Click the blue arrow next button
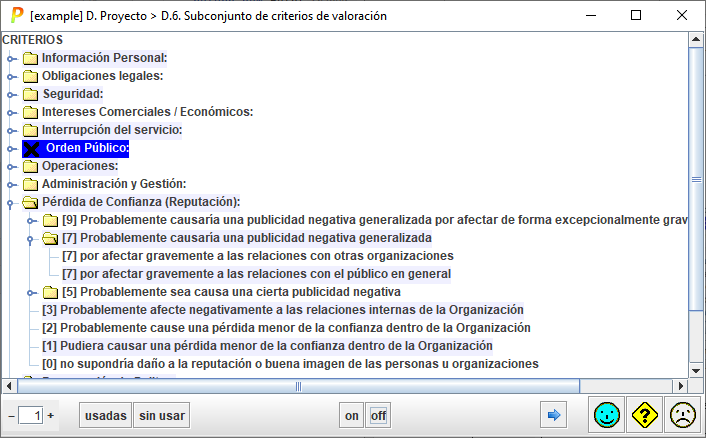706x438 pixels. [552, 415]
